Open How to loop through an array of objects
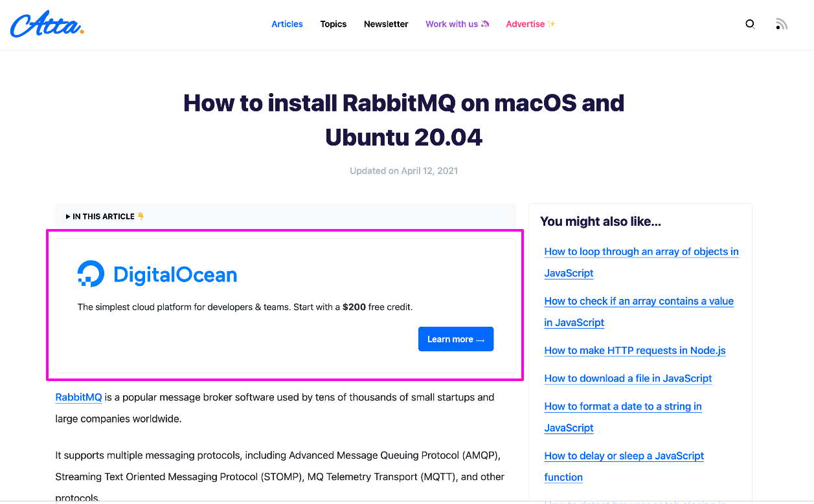This screenshot has width=814, height=504. [x=641, y=262]
